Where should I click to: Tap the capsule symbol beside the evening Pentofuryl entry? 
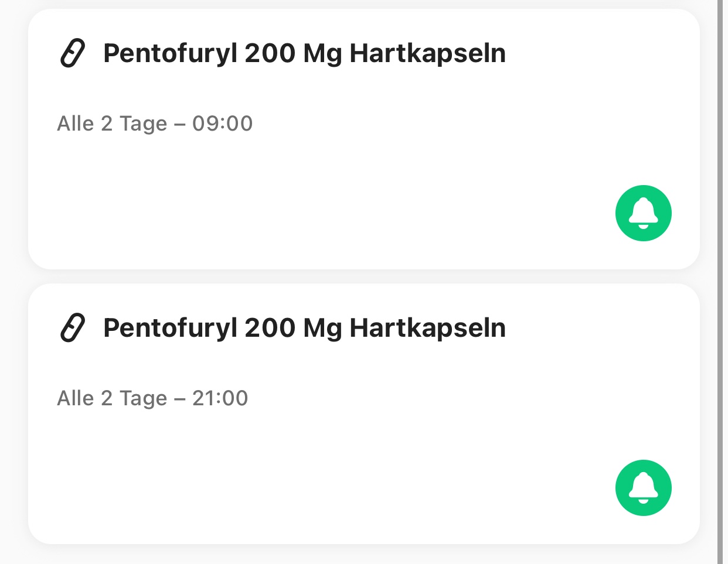(x=73, y=328)
